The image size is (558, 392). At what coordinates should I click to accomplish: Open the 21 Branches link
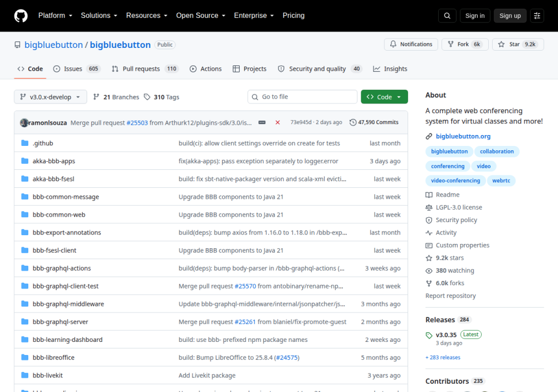(117, 97)
